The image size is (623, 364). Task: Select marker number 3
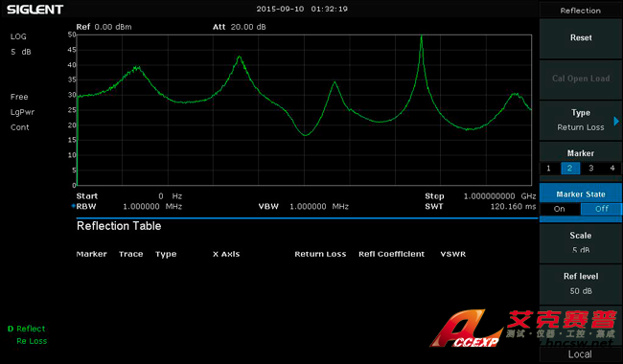(591, 169)
